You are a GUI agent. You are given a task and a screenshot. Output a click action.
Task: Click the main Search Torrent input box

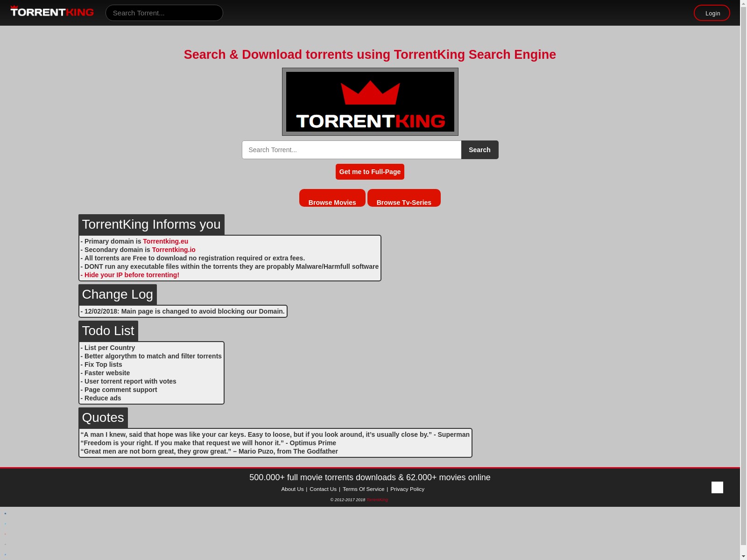pyautogui.click(x=351, y=150)
